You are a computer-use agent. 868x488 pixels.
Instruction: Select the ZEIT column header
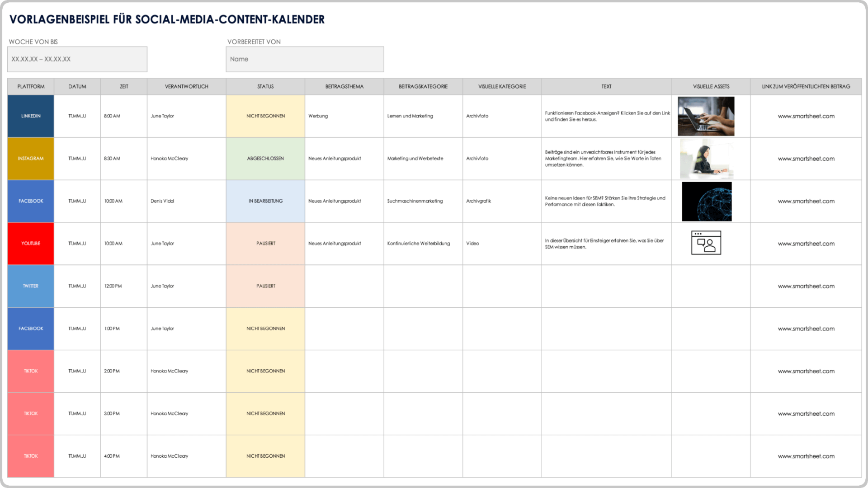(124, 86)
